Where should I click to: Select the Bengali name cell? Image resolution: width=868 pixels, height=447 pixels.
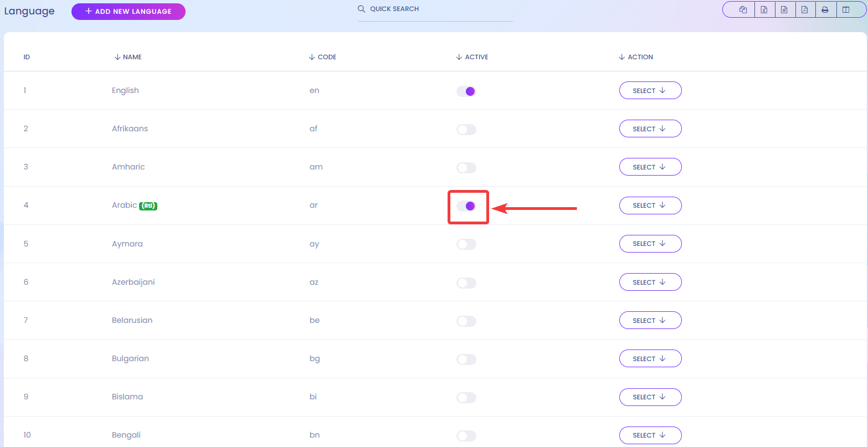pyautogui.click(x=126, y=435)
